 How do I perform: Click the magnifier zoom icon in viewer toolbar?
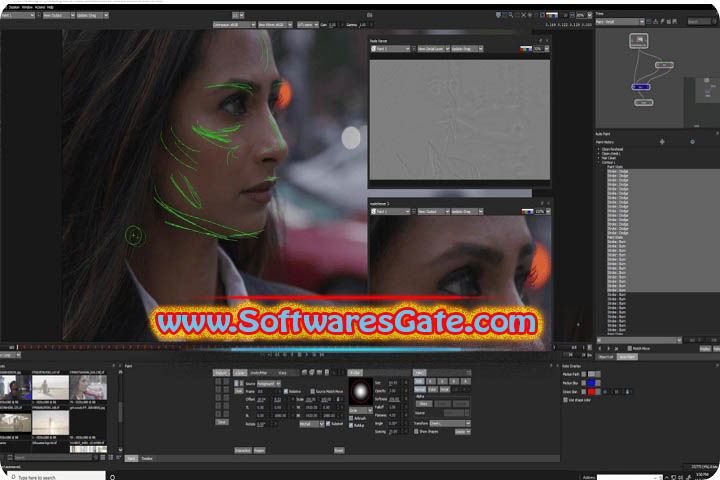(x=511, y=15)
